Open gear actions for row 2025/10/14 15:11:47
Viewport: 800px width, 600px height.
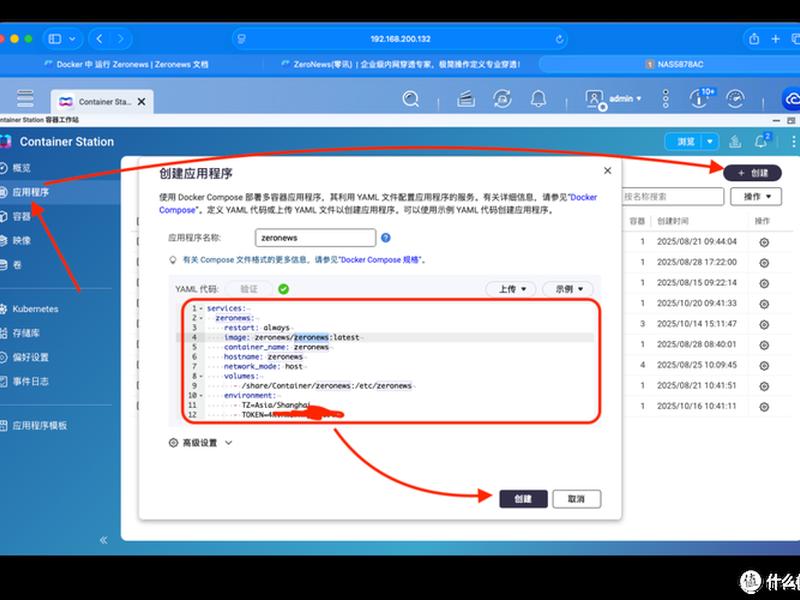(x=764, y=324)
